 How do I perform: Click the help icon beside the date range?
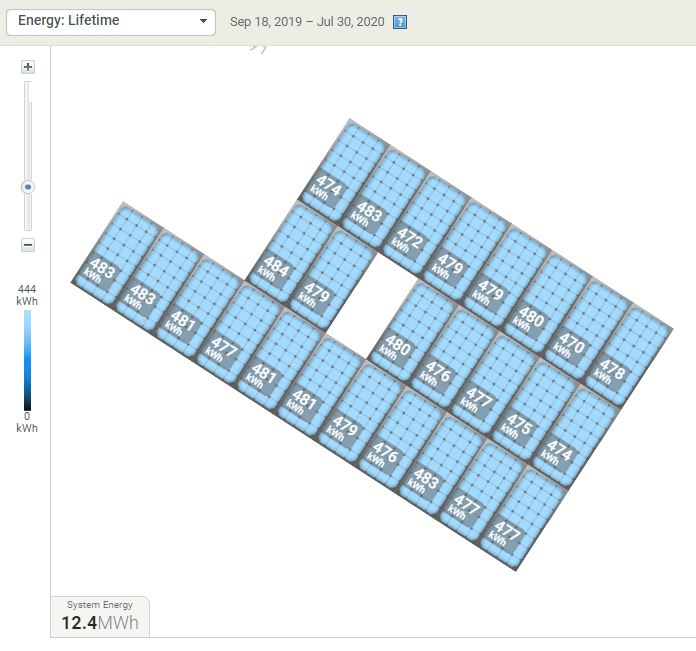pos(400,22)
